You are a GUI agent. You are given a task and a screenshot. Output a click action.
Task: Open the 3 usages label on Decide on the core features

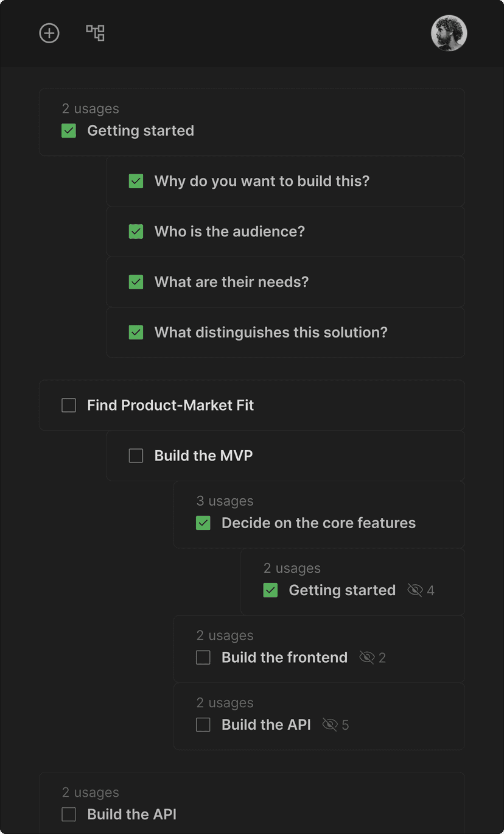pyautogui.click(x=225, y=501)
